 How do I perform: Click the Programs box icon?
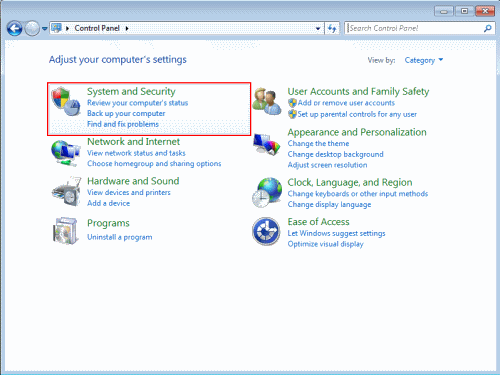pyautogui.click(x=66, y=231)
